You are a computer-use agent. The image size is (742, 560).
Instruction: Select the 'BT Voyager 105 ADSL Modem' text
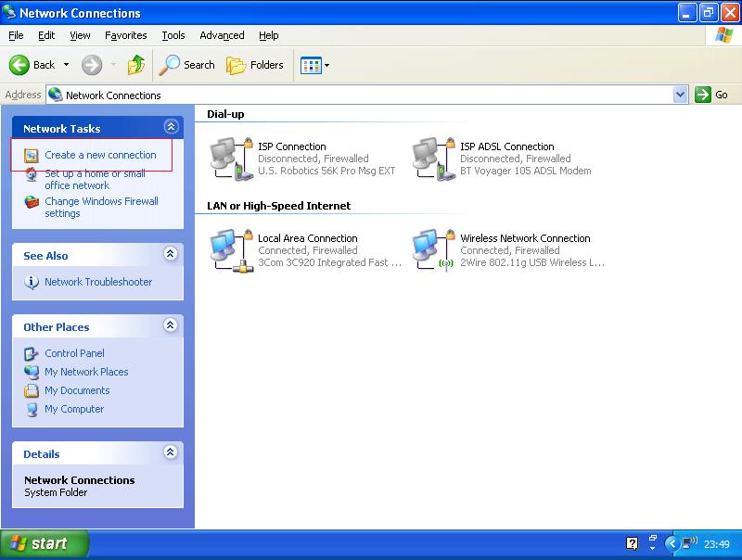(x=526, y=171)
